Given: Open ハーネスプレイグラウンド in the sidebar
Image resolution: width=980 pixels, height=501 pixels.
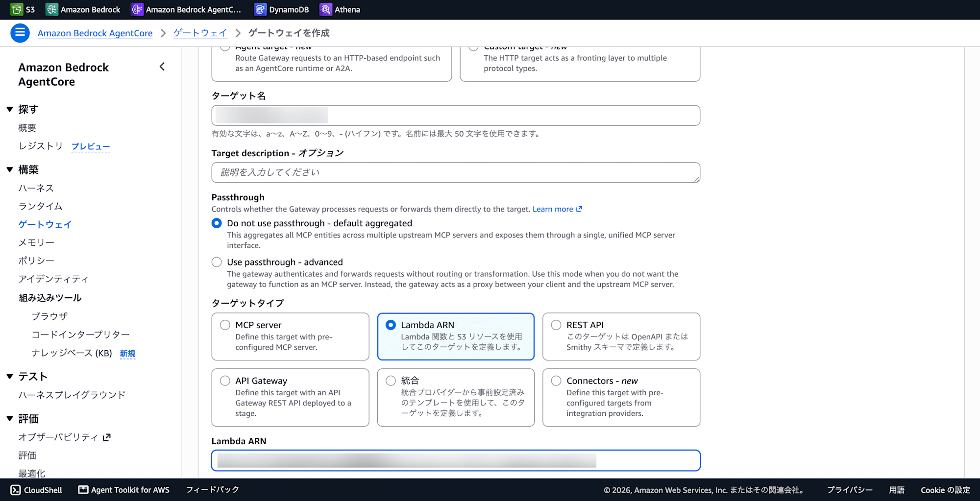Looking at the screenshot, I should pyautogui.click(x=72, y=395).
